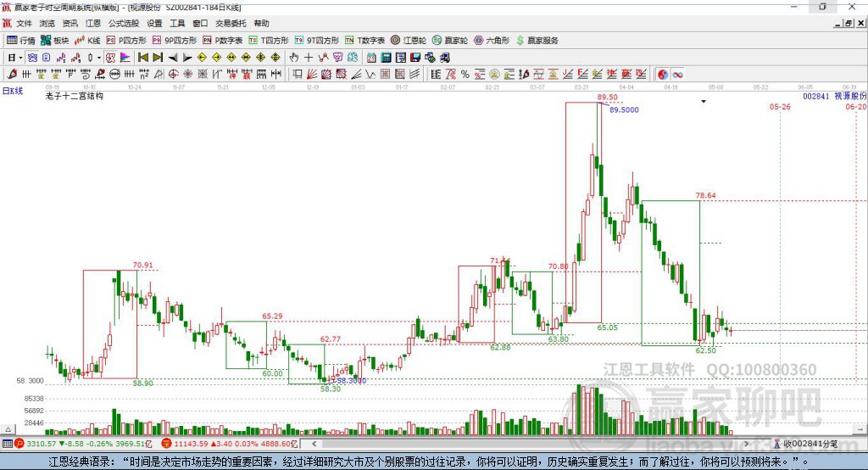Click the 002841 stock code label
This screenshot has width=868, height=470.
[x=816, y=97]
